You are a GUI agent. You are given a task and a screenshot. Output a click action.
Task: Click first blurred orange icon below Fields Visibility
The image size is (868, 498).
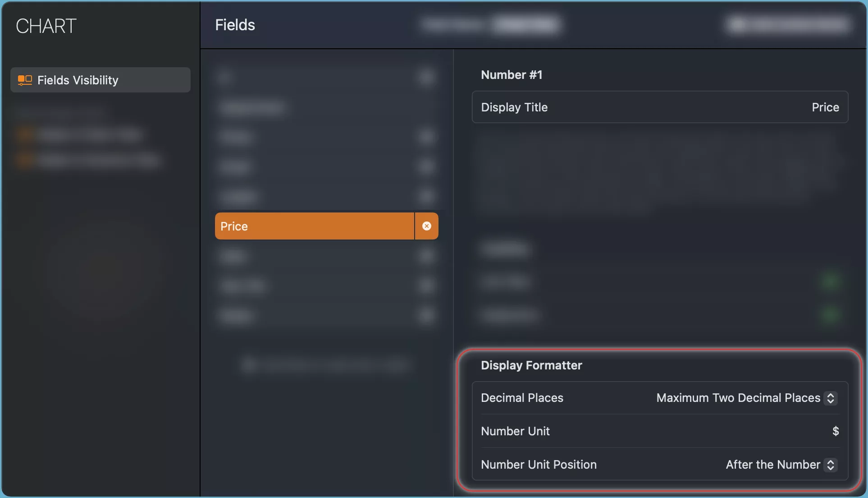[25, 134]
